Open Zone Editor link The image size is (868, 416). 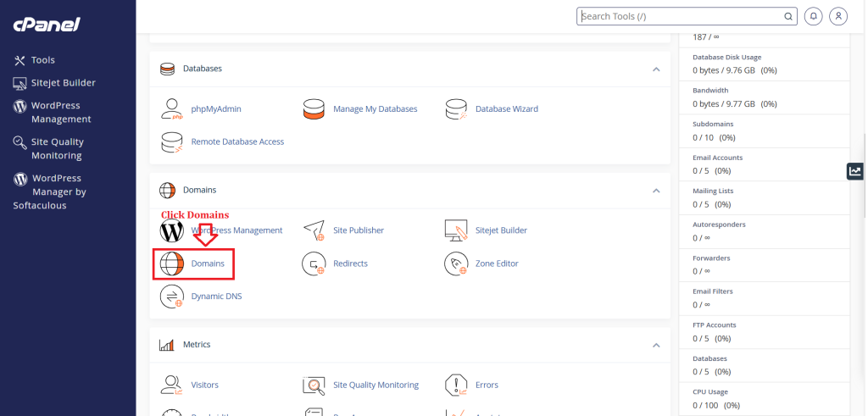point(497,263)
